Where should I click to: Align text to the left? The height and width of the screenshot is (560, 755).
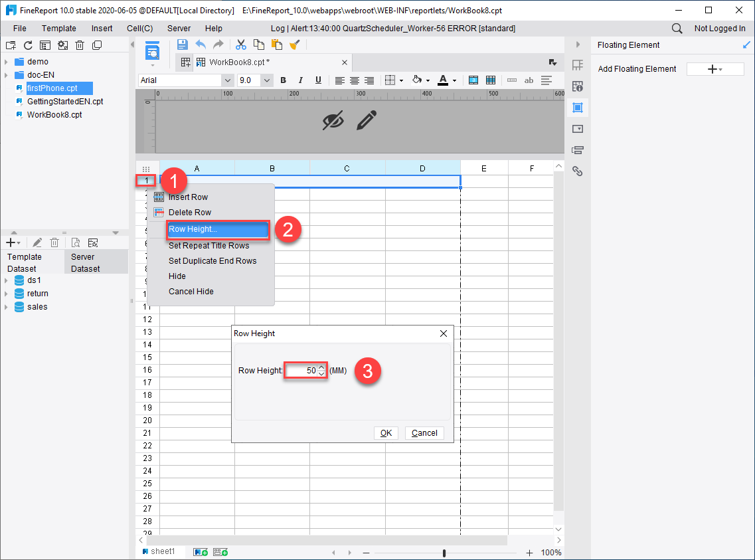coord(339,80)
